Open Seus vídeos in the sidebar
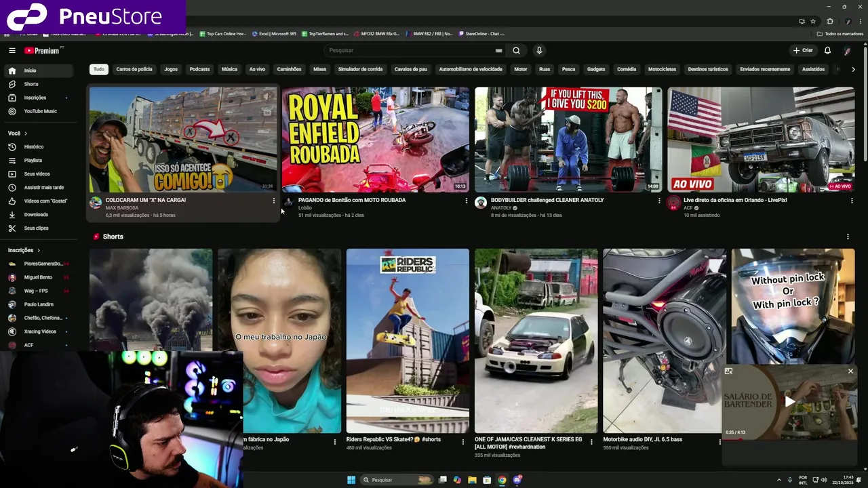The width and height of the screenshot is (868, 488). pos(39,174)
